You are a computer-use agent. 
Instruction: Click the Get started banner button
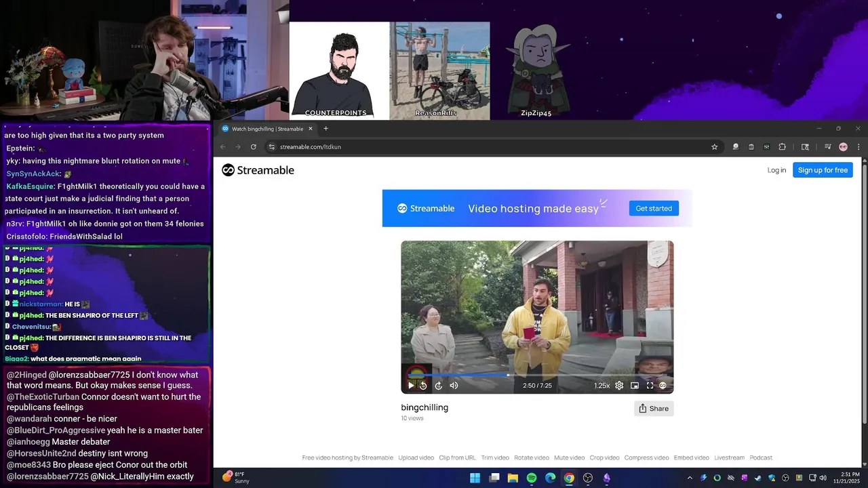[654, 208]
